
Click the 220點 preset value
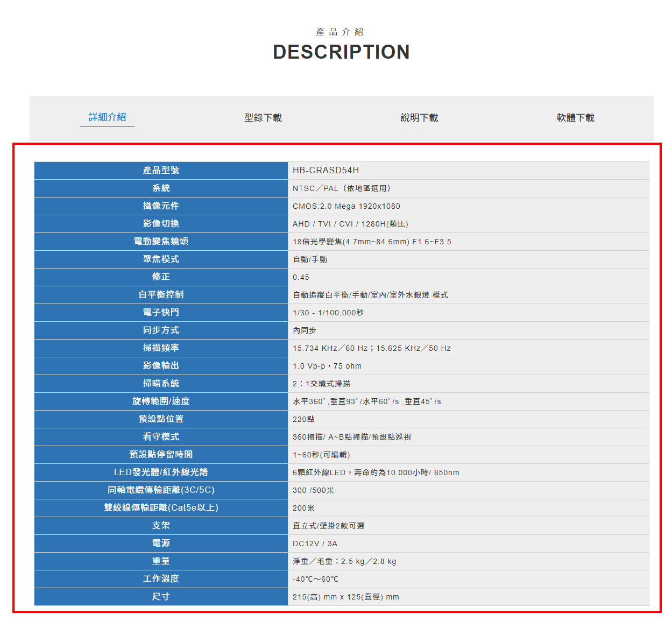pyautogui.click(x=303, y=419)
